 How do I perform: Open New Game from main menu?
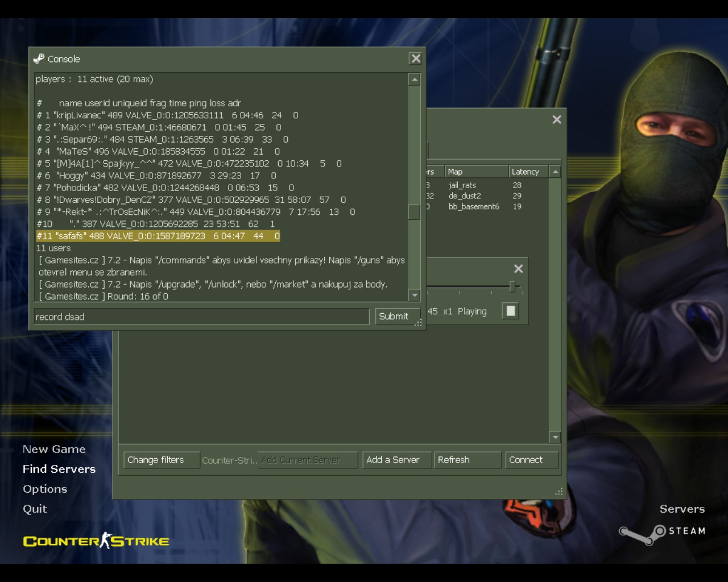click(54, 449)
